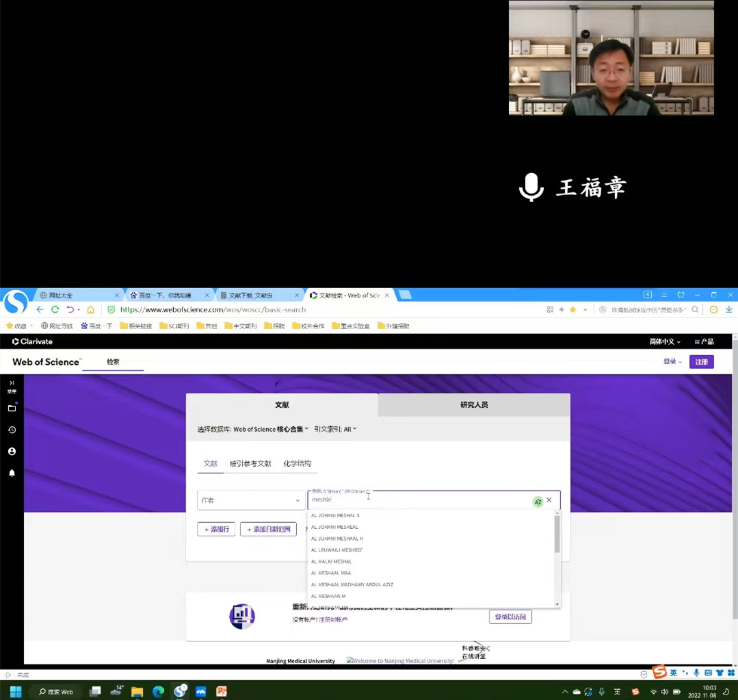
Task: Open the 简体中文 language dropdown
Action: pos(665,341)
